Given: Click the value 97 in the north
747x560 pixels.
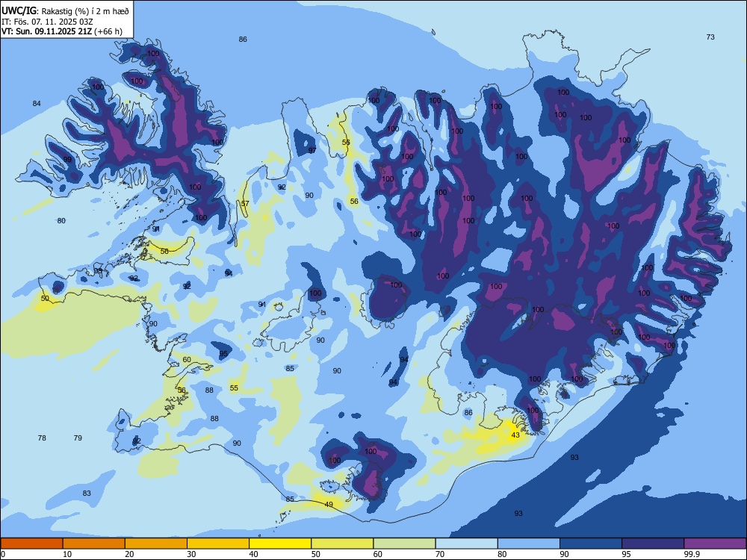Looking at the screenshot, I should (x=312, y=150).
